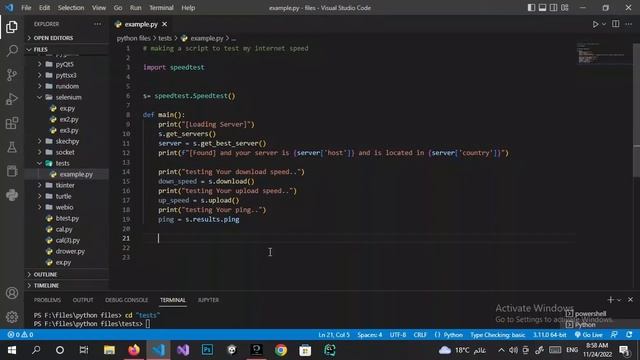This screenshot has width=640, height=360.
Task: Open Firefox from the Windows taskbar
Action: [x=133, y=350]
